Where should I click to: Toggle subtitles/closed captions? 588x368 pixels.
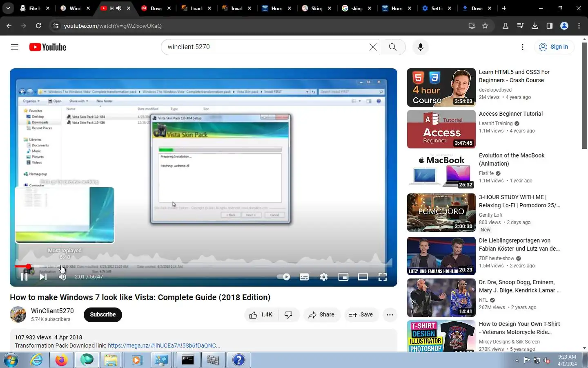coord(304,277)
